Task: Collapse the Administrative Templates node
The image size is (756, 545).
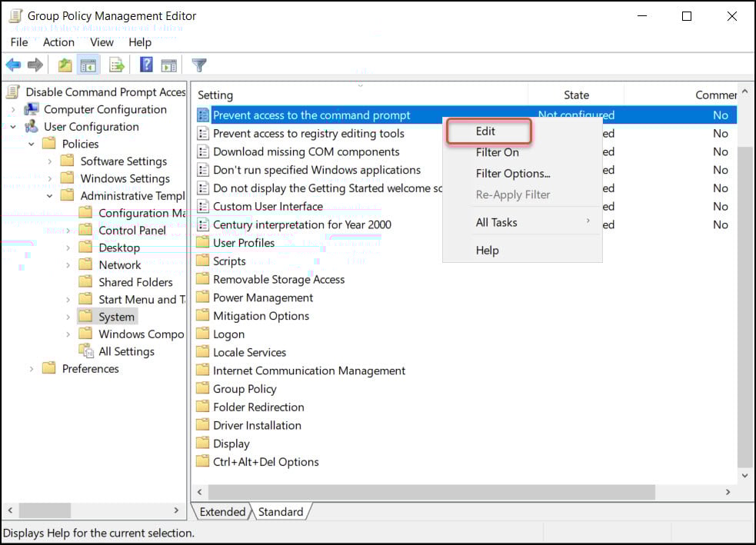Action: point(50,196)
